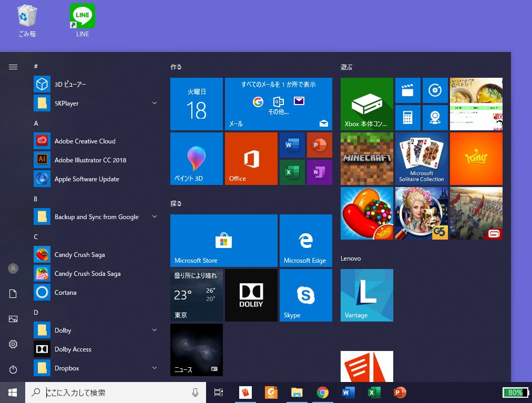Open the メール tile
This screenshot has height=403, width=532.
(x=279, y=104)
